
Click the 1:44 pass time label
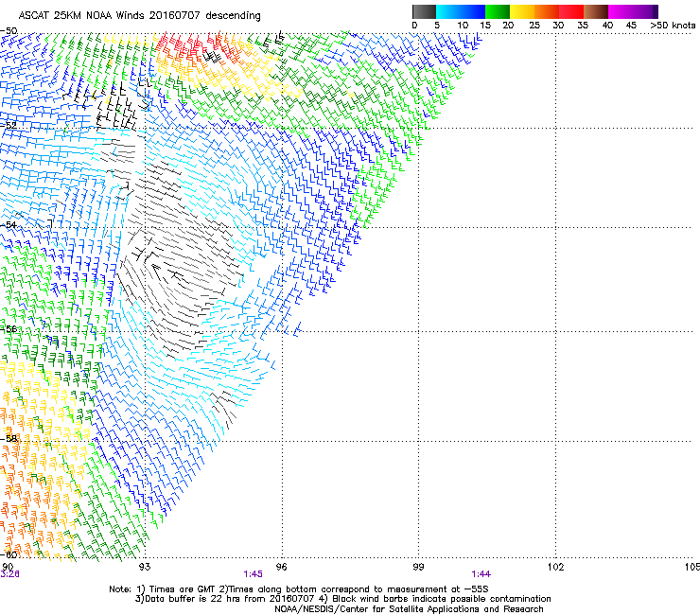[x=481, y=574]
